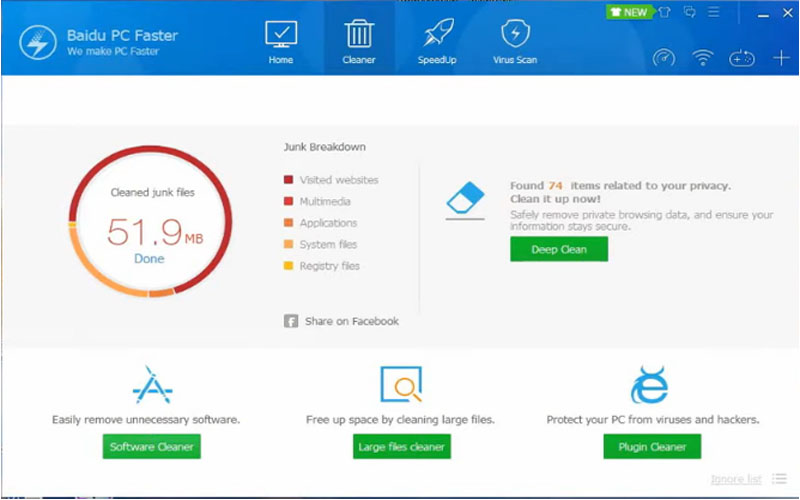This screenshot has width=800, height=500.
Task: Minimize the Baidu PC Faster window
Action: tap(763, 15)
